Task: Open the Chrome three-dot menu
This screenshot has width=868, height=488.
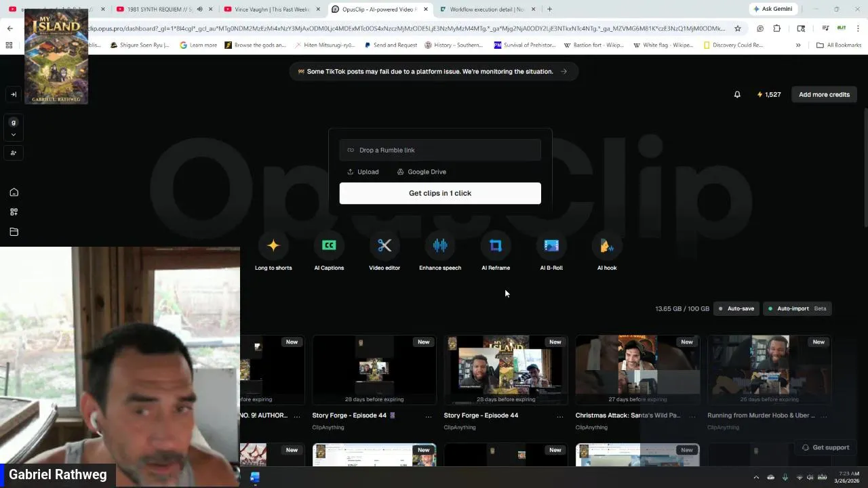Action: 858,28
